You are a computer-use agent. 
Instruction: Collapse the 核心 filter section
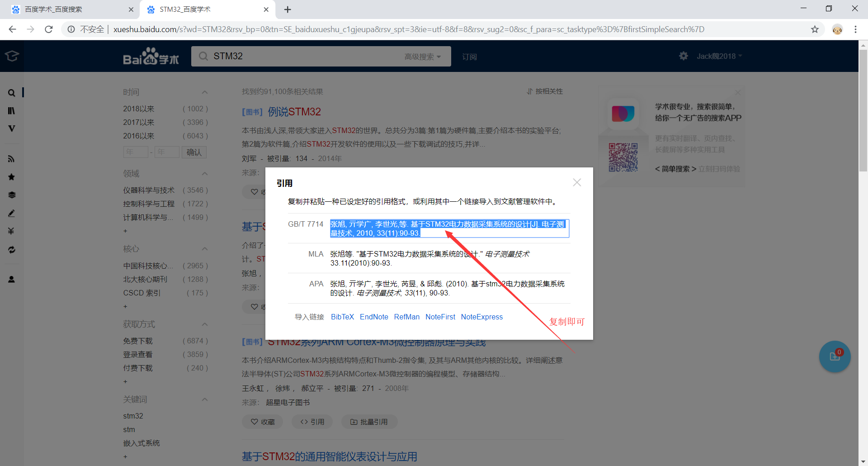click(204, 249)
